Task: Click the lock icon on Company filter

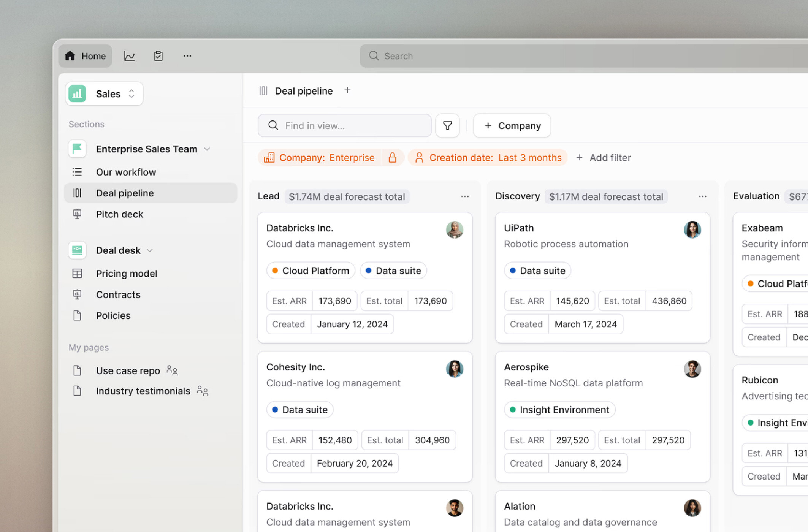Action: [x=392, y=158]
